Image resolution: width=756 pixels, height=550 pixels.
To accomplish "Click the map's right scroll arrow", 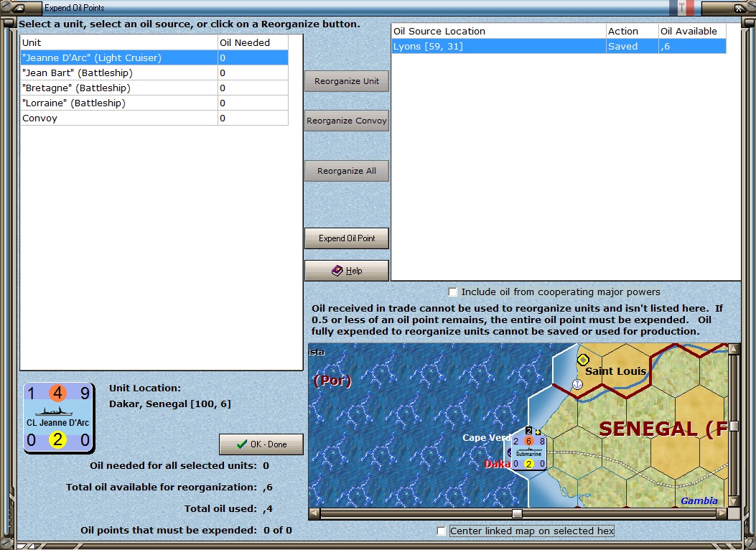I will click(x=722, y=513).
